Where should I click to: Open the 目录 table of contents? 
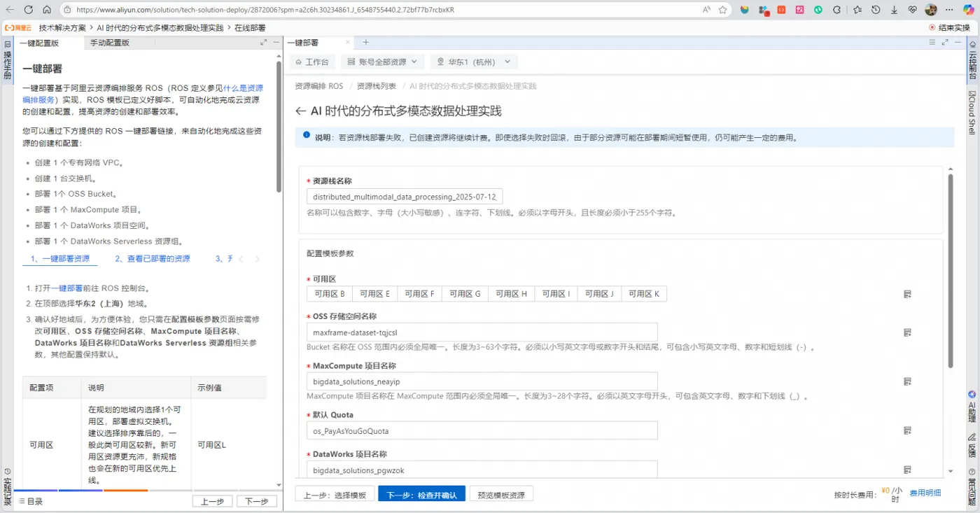point(31,501)
